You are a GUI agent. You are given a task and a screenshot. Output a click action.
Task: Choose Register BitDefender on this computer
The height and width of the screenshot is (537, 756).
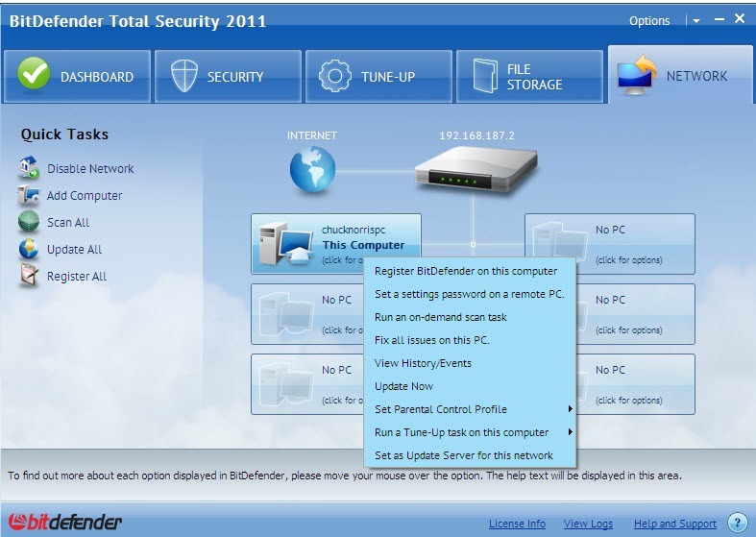[x=470, y=271]
